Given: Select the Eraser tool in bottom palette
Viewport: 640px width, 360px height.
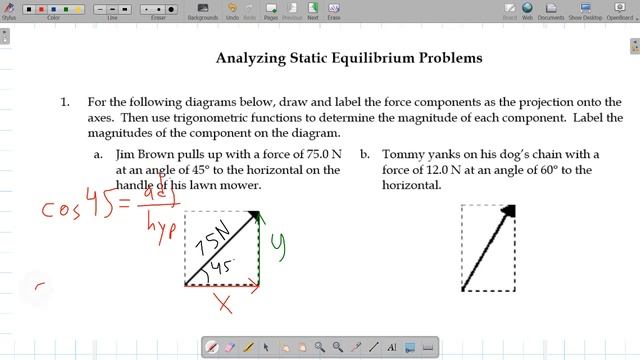Looking at the screenshot, I should point(230,347).
